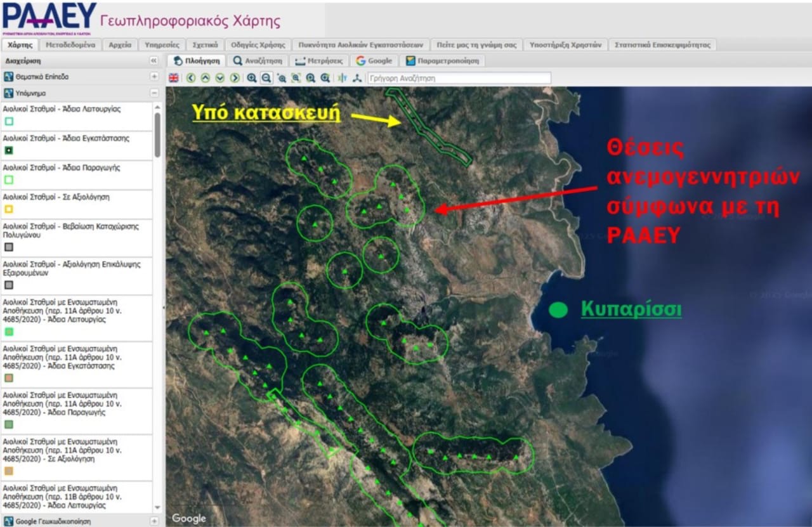812x527 pixels.
Task: Pan map left with the left arrow
Action: [191, 78]
